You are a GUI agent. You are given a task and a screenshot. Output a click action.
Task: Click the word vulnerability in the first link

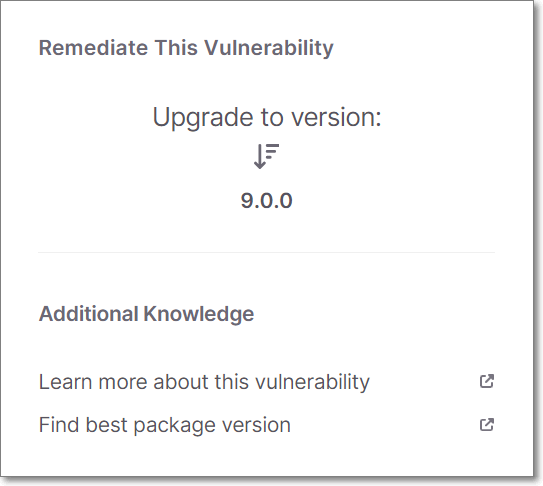312,382
